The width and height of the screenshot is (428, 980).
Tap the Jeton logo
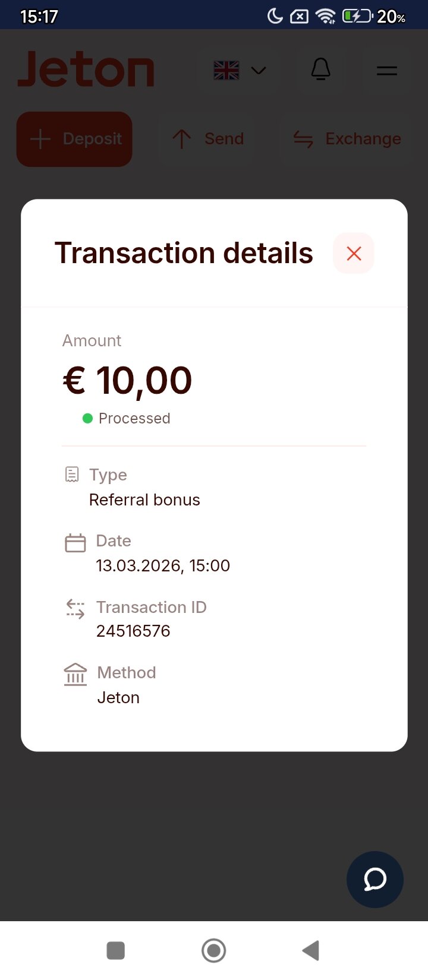(86, 70)
